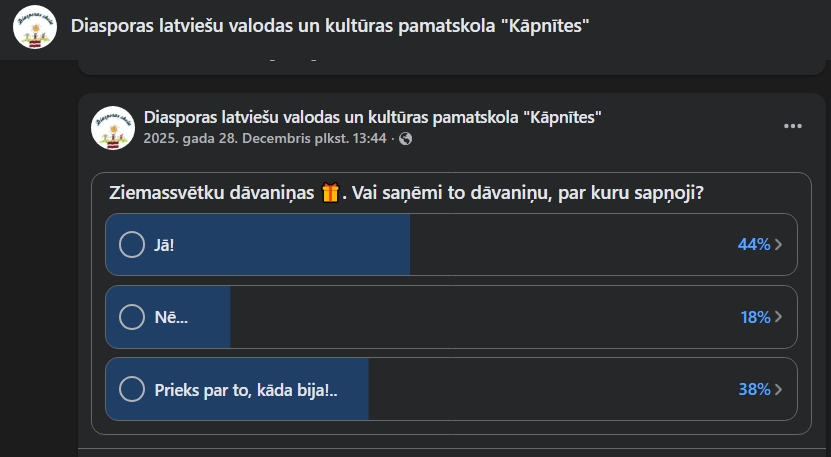
Task: Click the "Prieks par to, kāda bija!.." option text
Action: coord(246,389)
